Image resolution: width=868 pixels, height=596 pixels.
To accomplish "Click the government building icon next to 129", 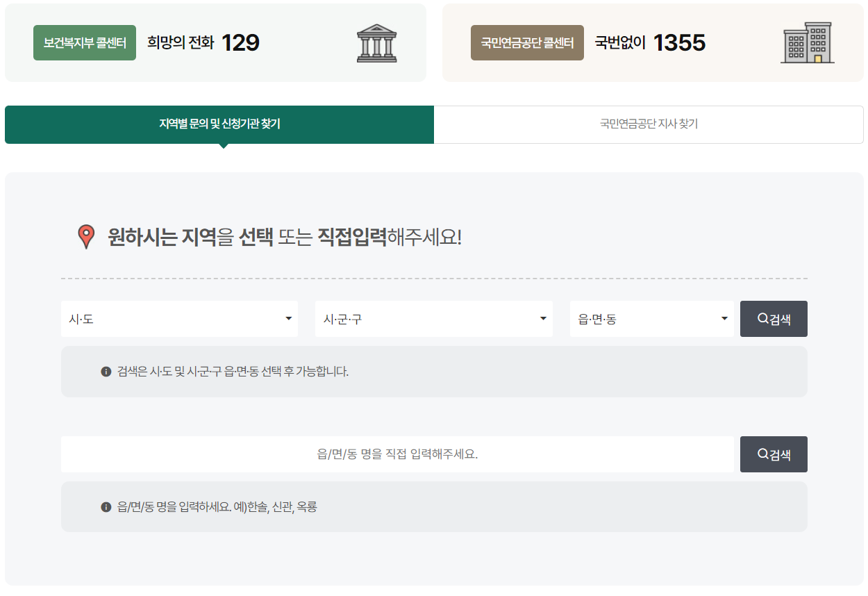I will [376, 42].
